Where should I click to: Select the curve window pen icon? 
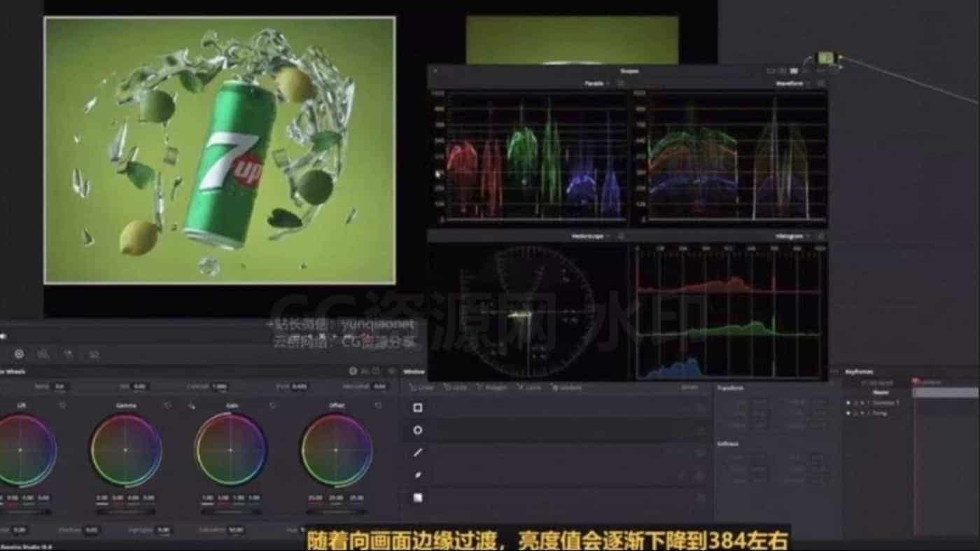pyautogui.click(x=418, y=475)
